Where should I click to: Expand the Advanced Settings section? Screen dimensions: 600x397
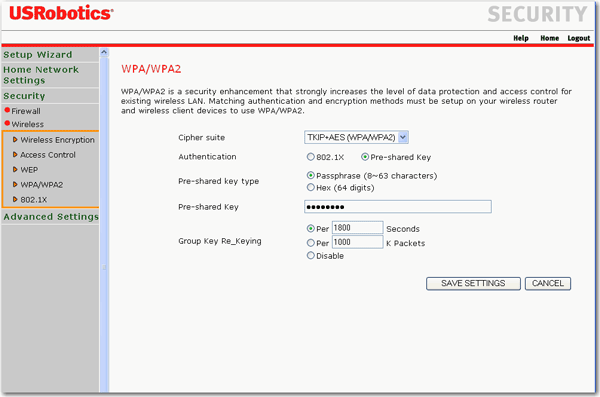tap(51, 217)
